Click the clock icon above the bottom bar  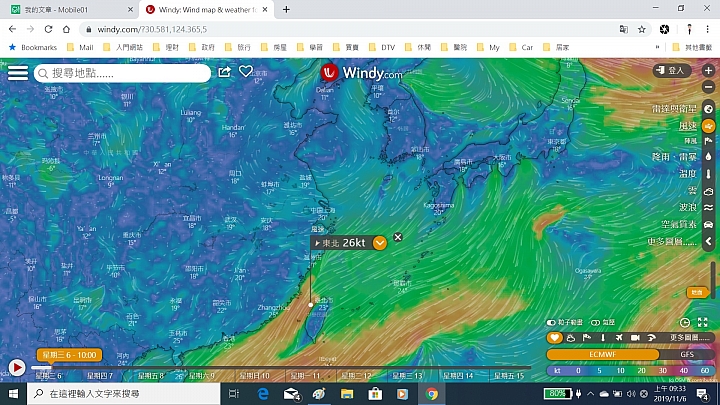click(685, 322)
